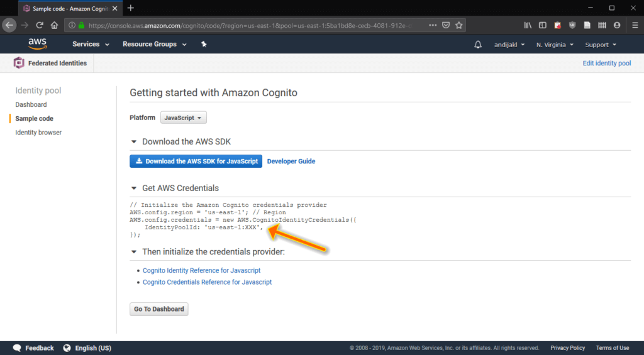644x355 pixels.
Task: Open the Support dropdown menu
Action: 601,45
